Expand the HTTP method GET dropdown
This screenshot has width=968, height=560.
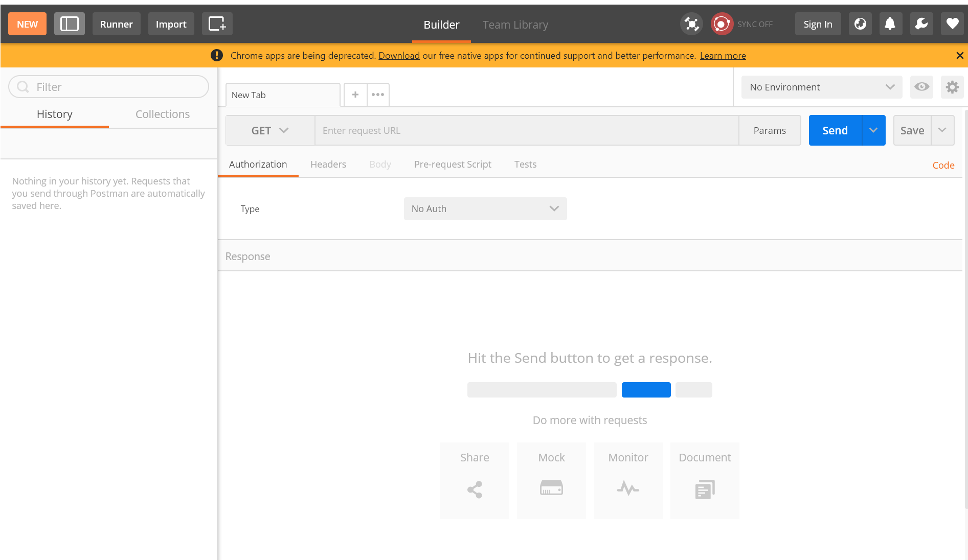pos(270,130)
